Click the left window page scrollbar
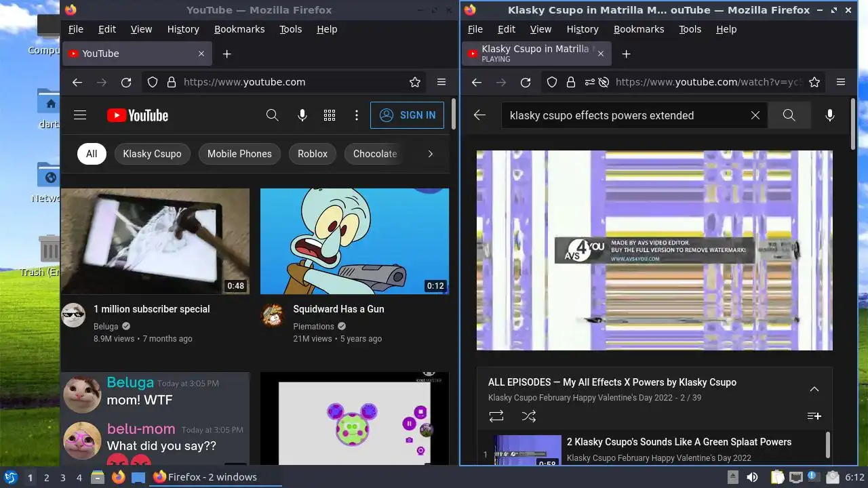Screen dimensions: 868x488 454,114
